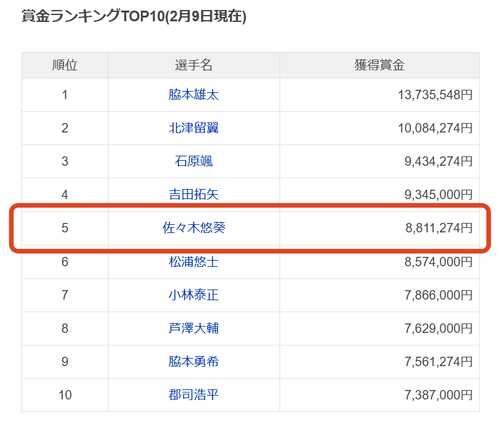500x422 pixels.
Task: Open the highlighted 佐々木悠葵 link
Action: [194, 228]
